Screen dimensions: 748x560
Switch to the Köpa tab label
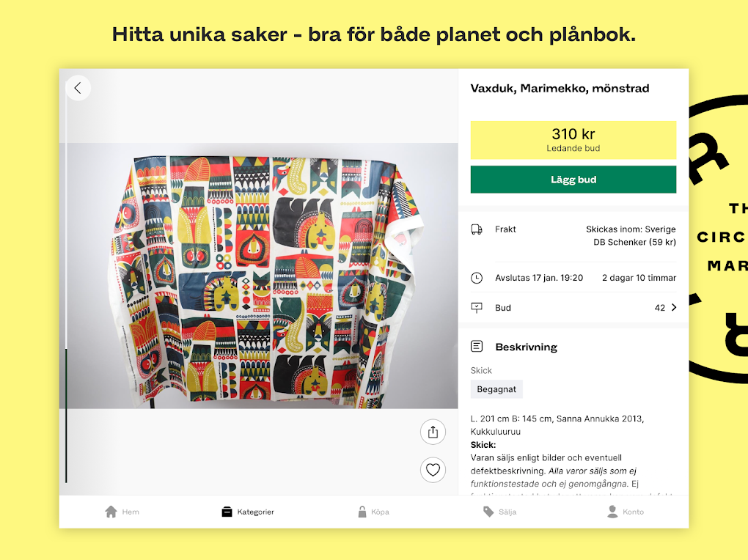click(x=380, y=512)
